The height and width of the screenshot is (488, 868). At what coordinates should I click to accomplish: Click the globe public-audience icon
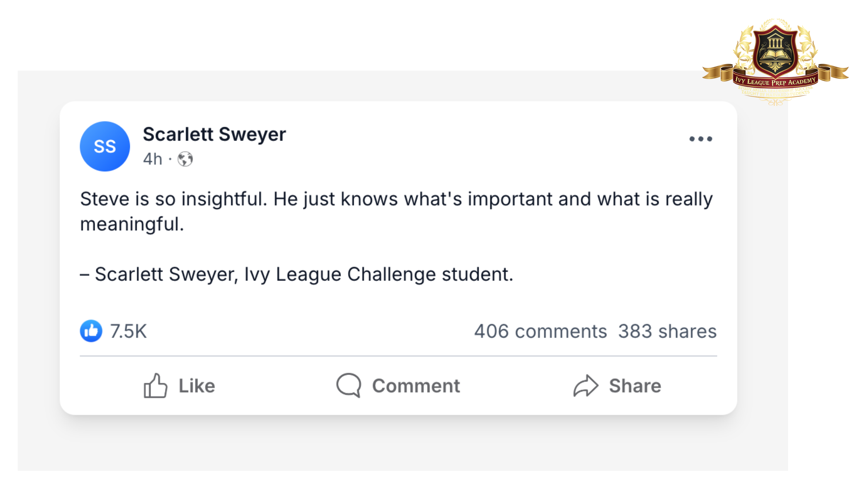pyautogui.click(x=185, y=159)
